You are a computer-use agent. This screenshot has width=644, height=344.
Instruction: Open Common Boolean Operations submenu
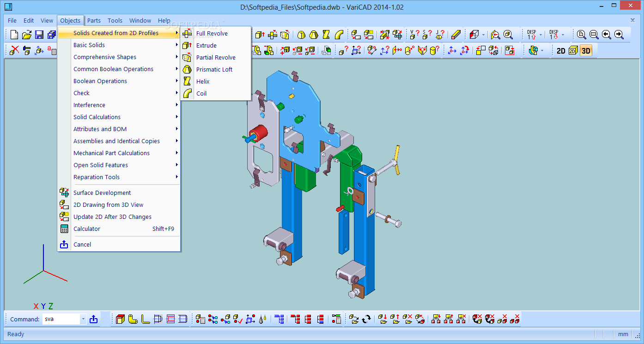[119, 69]
